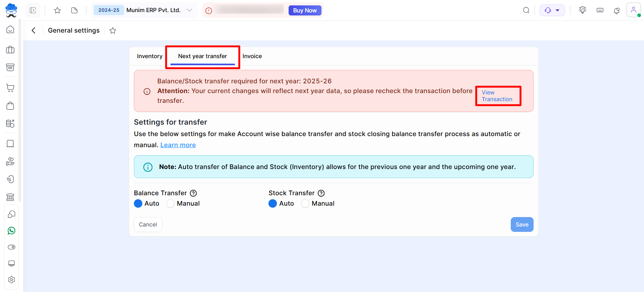
Task: Expand the Munim ERP company dropdown
Action: pyautogui.click(x=189, y=10)
